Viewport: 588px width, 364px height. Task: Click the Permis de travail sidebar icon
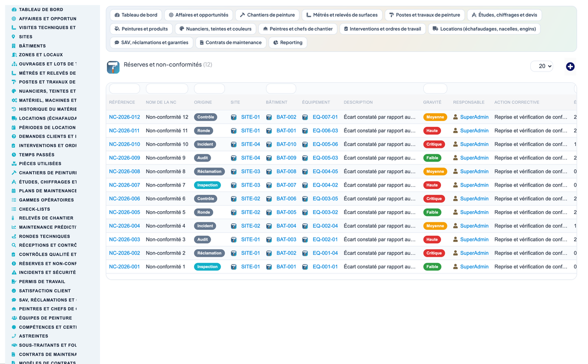[x=14, y=282]
